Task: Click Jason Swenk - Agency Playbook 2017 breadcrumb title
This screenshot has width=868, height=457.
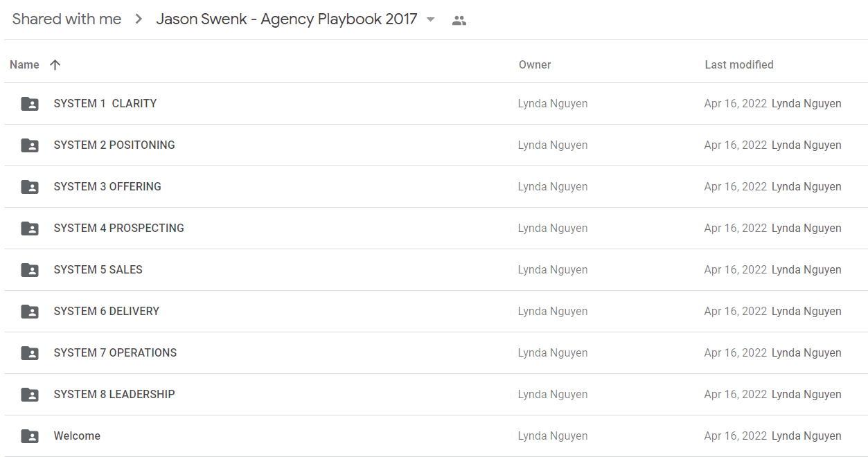Action: (287, 19)
